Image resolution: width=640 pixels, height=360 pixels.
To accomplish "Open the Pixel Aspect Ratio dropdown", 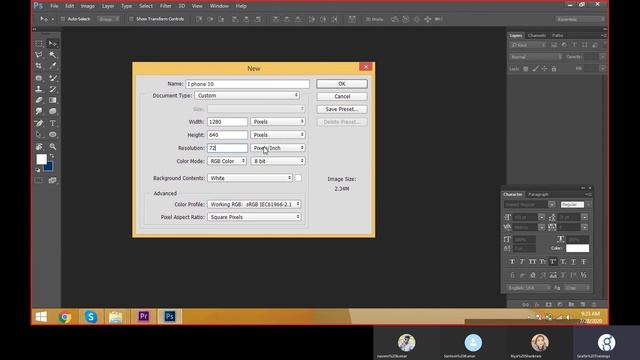I will (x=254, y=217).
